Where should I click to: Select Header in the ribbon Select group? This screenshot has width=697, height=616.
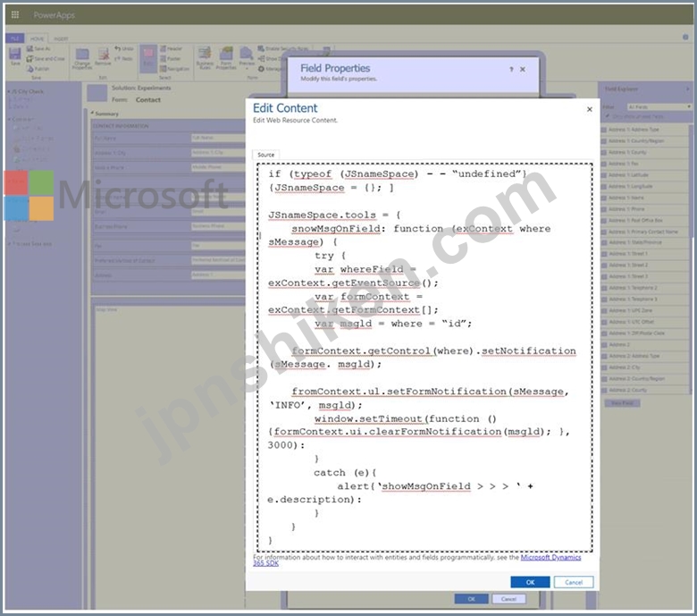tap(172, 48)
